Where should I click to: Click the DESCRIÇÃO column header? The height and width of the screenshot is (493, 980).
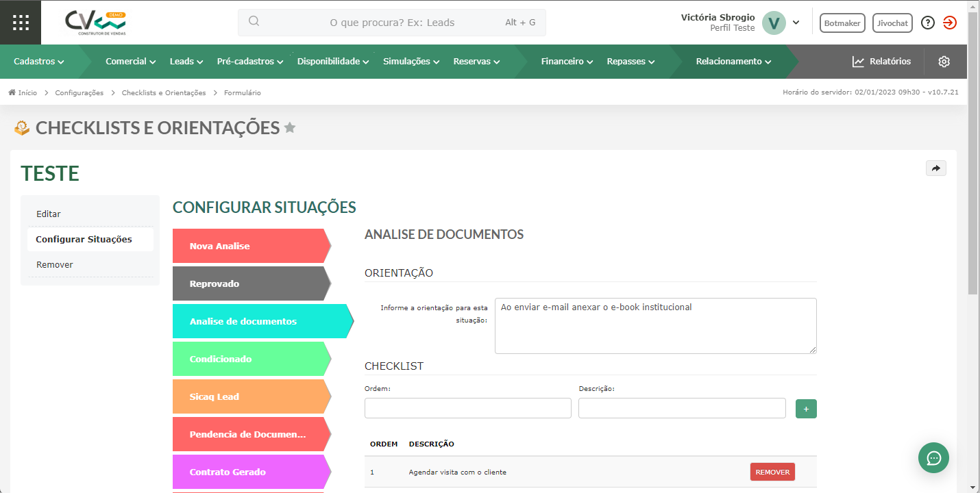coord(432,444)
